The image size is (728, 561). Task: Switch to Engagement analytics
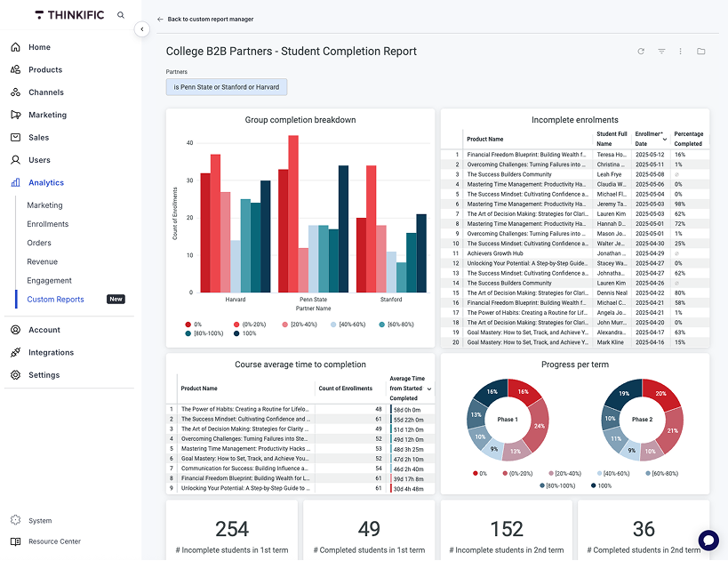click(49, 281)
